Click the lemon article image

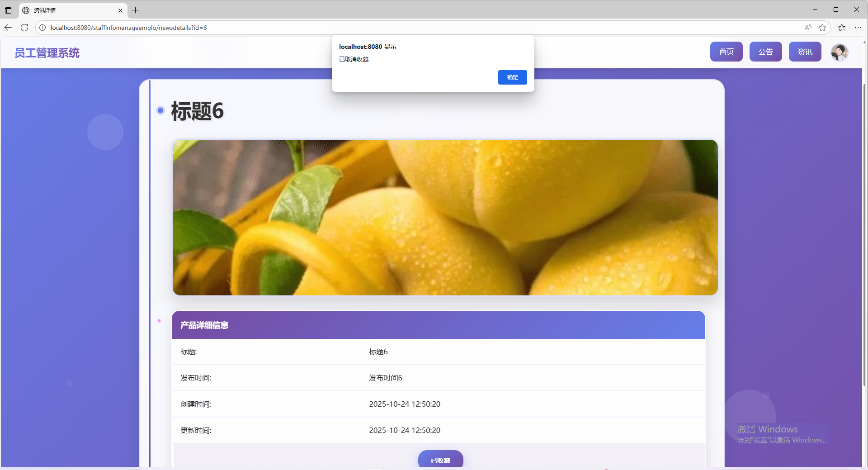pyautogui.click(x=445, y=218)
